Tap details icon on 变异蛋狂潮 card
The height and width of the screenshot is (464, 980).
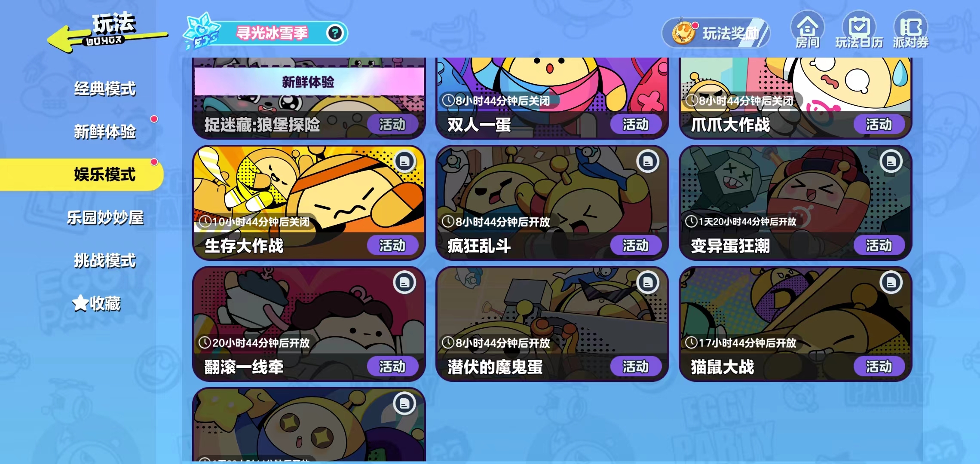point(891,162)
